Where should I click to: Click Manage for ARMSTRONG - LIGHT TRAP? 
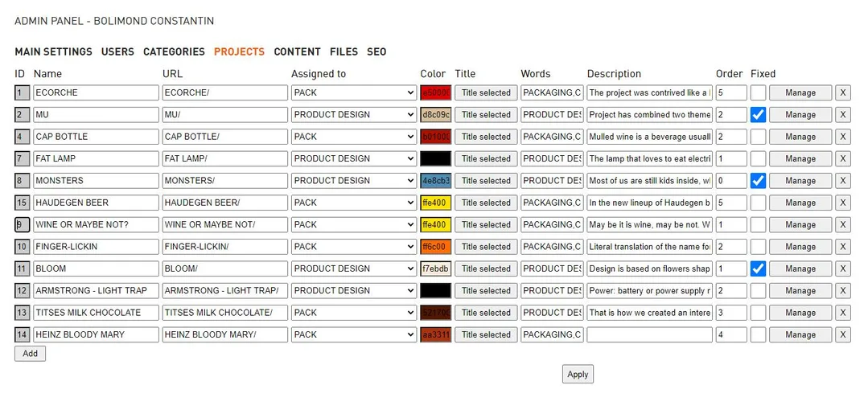click(x=800, y=290)
